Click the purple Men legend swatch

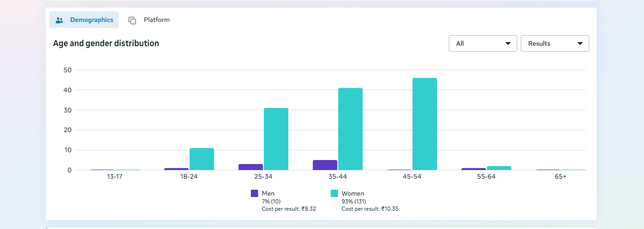[254, 193]
